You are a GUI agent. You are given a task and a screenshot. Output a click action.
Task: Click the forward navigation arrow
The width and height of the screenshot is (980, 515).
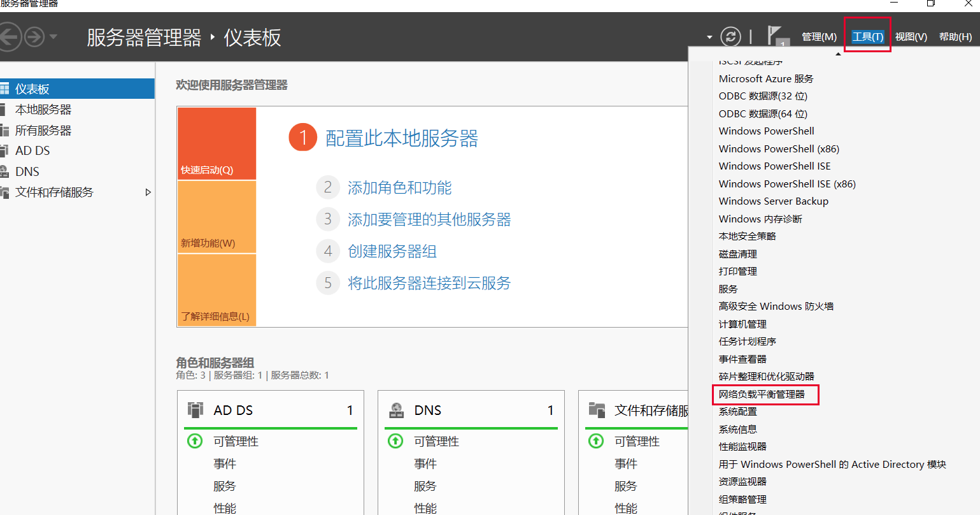pos(34,37)
